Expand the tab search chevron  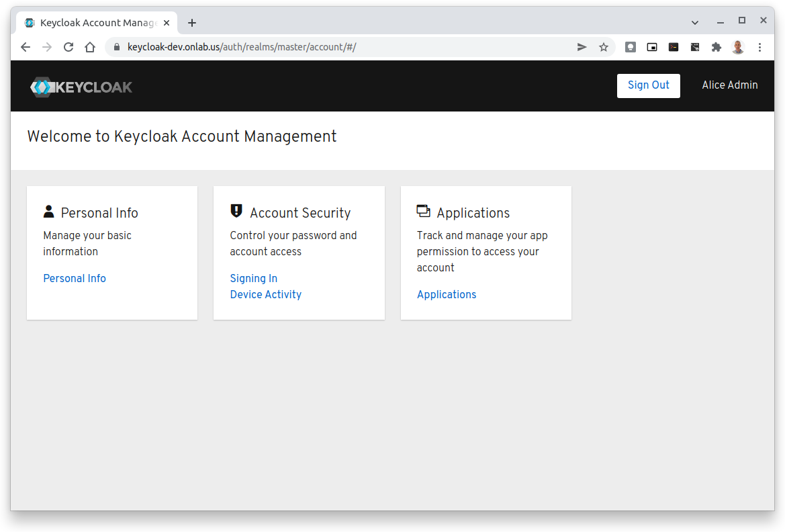tap(694, 22)
